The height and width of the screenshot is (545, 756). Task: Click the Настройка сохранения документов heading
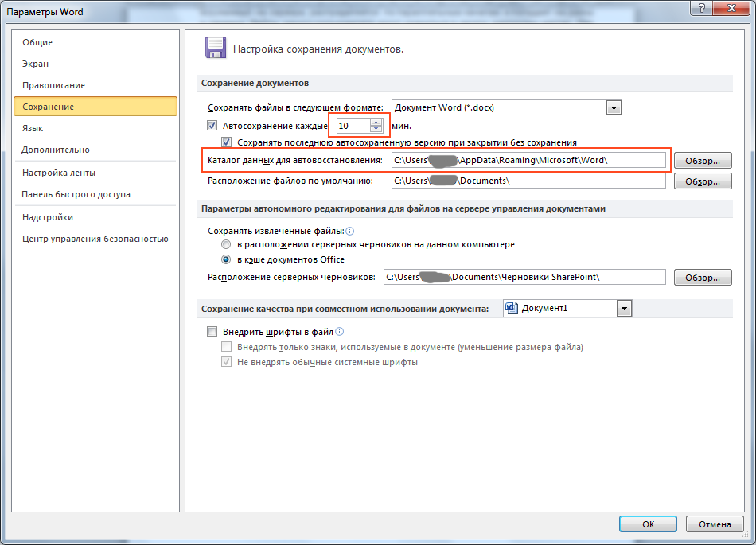318,49
